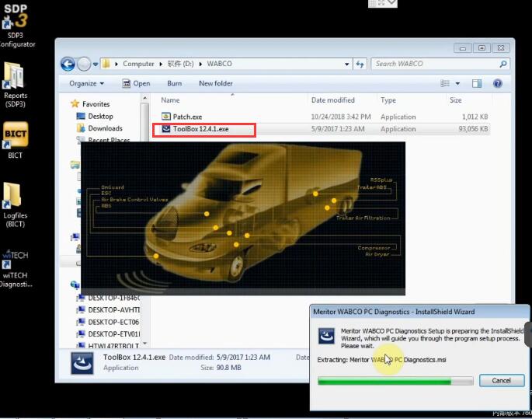532x419 pixels.
Task: Select the (D:) drive breadcrumb
Action: (x=180, y=64)
